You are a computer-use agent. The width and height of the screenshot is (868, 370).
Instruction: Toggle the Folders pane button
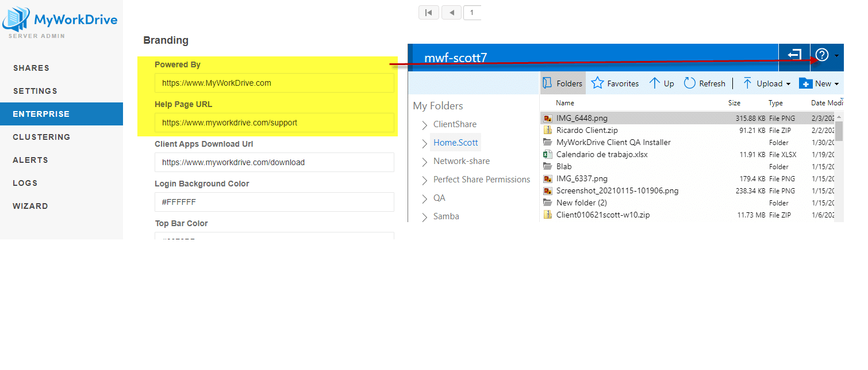pos(563,83)
